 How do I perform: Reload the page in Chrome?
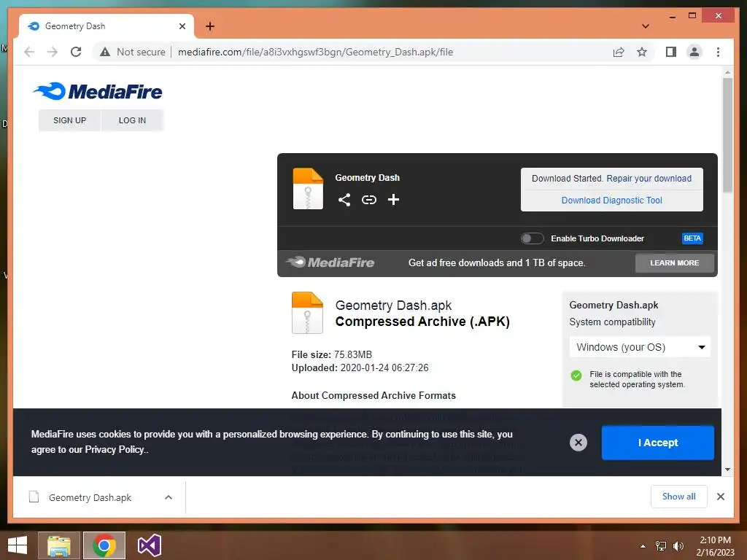pos(76,52)
